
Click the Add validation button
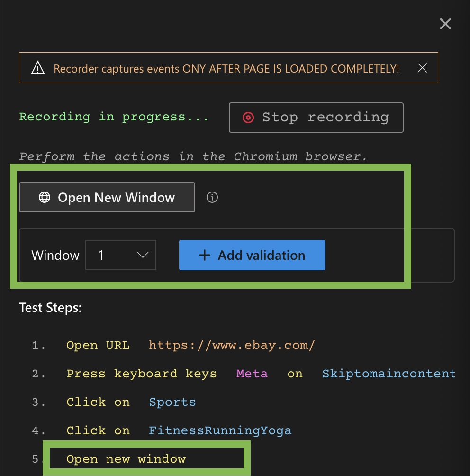click(x=252, y=255)
